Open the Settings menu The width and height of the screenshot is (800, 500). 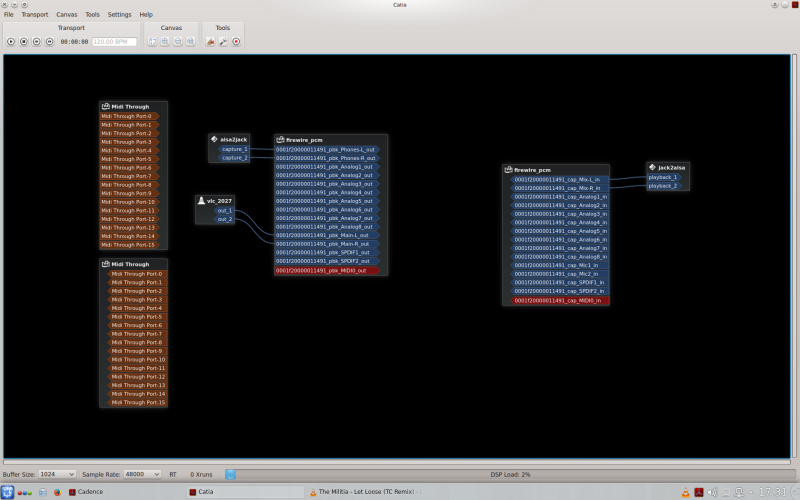coord(119,15)
